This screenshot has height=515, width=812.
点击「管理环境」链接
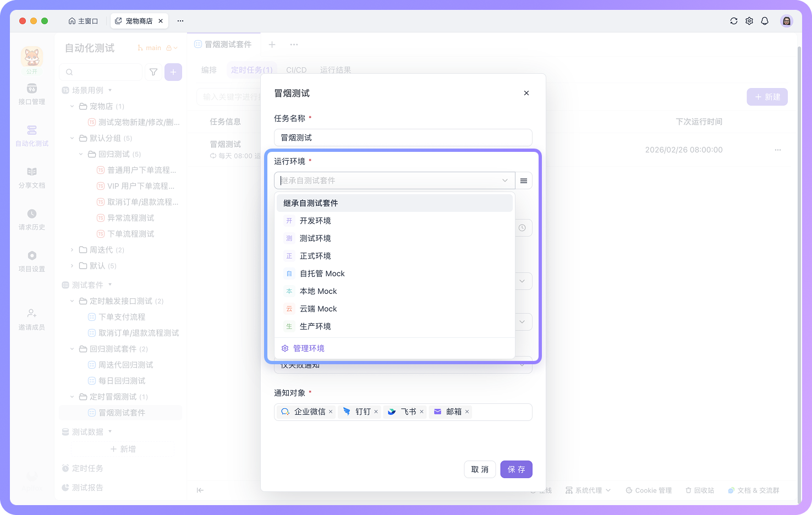[x=309, y=348]
